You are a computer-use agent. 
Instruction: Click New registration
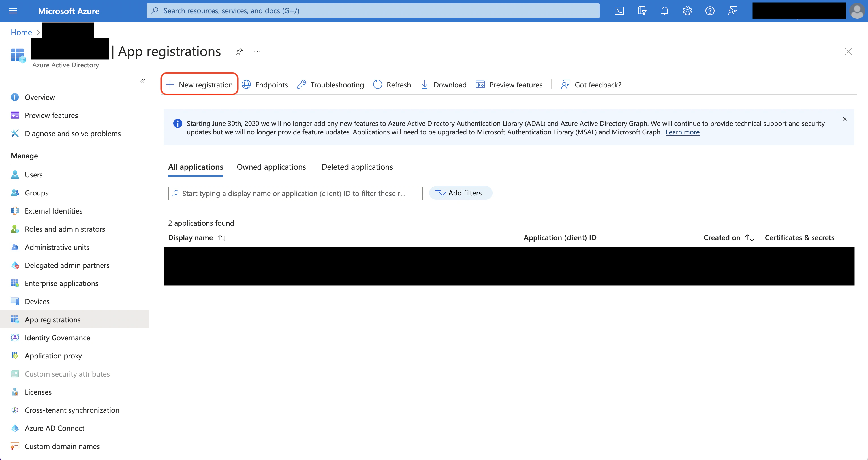click(x=199, y=85)
